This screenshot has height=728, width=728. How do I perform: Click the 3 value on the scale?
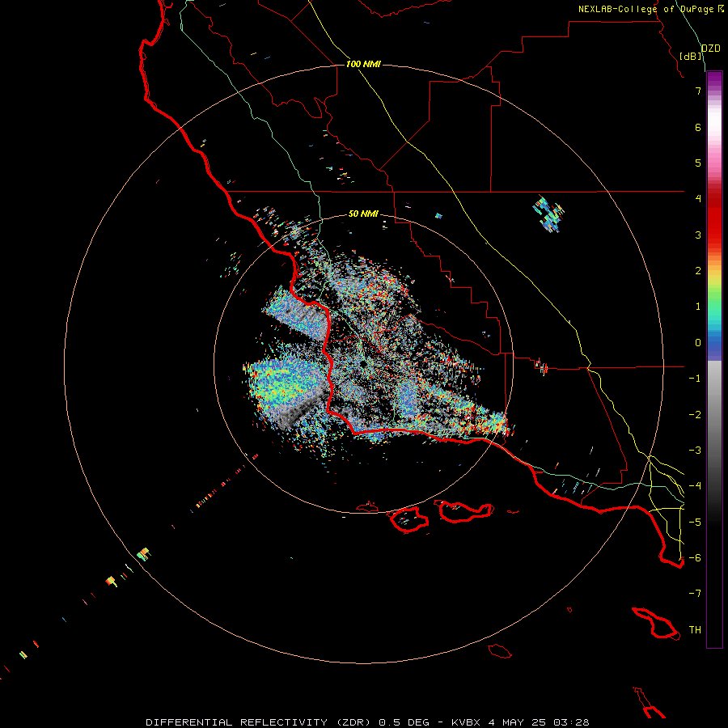pos(698,235)
